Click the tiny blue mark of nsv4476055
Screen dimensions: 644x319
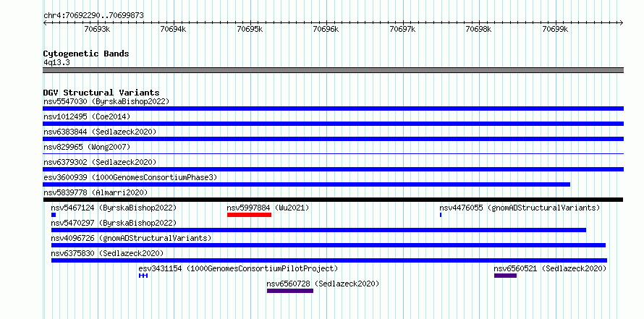tap(441, 215)
